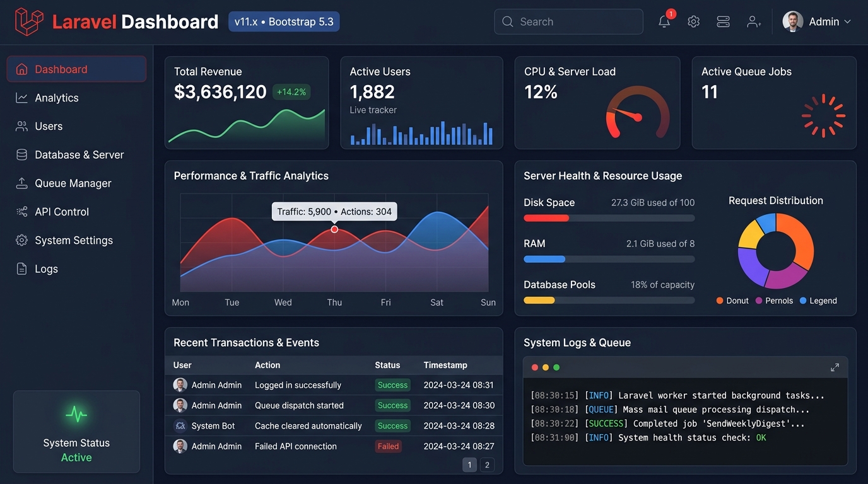This screenshot has width=868, height=484.
Task: Click the red terminal close dot
Action: pyautogui.click(x=535, y=367)
